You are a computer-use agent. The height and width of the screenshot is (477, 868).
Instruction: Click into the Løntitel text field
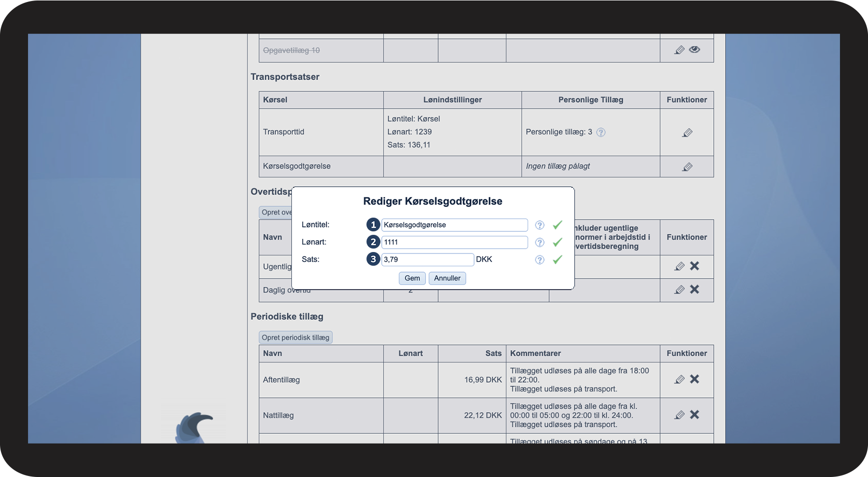click(x=454, y=225)
